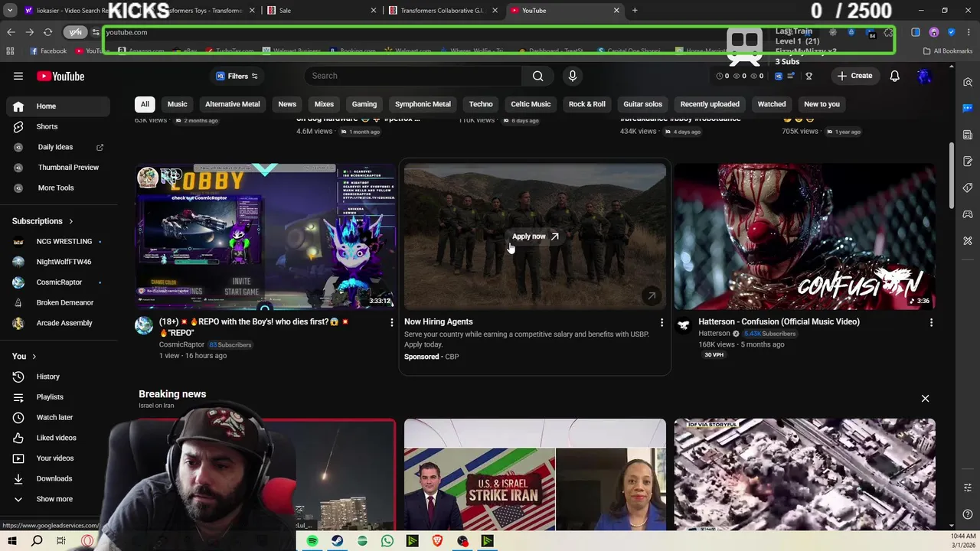Click the YouTube logo
Image resolution: width=980 pixels, height=551 pixels.
click(60, 76)
